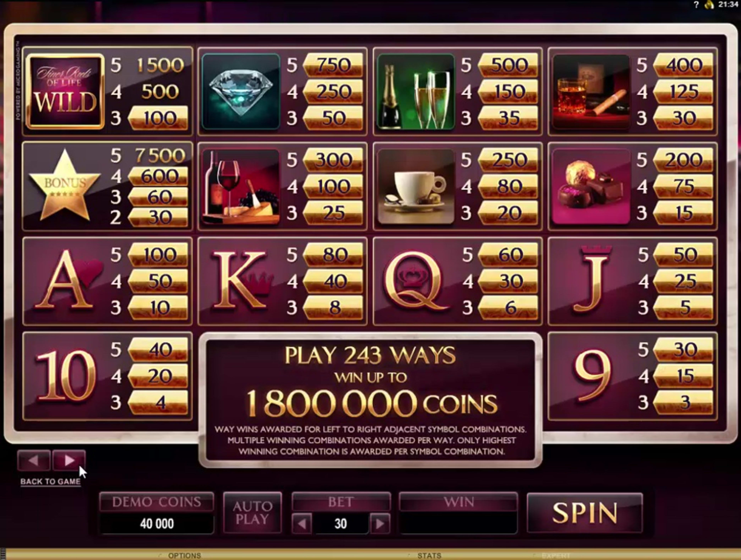Click the whiskey and cigar symbol
Viewport: 741px width, 560px height.
point(591,91)
